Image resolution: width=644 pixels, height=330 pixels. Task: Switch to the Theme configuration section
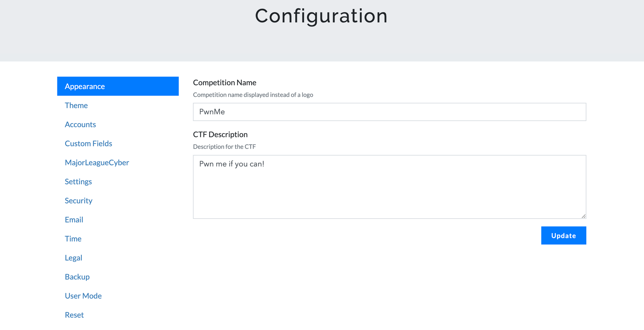[76, 105]
